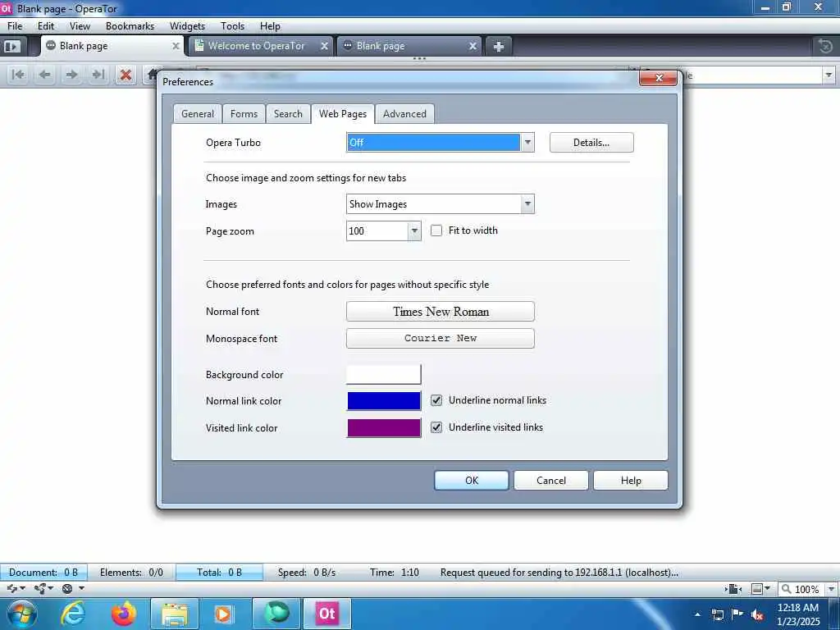Open dropdown arrow beside Opera Link icon
This screenshot has width=840, height=630.
click(x=22, y=589)
